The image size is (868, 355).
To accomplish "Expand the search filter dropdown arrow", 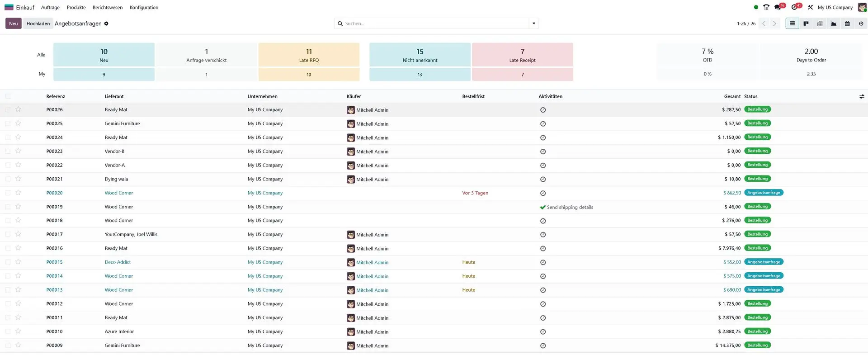I will click(x=534, y=24).
